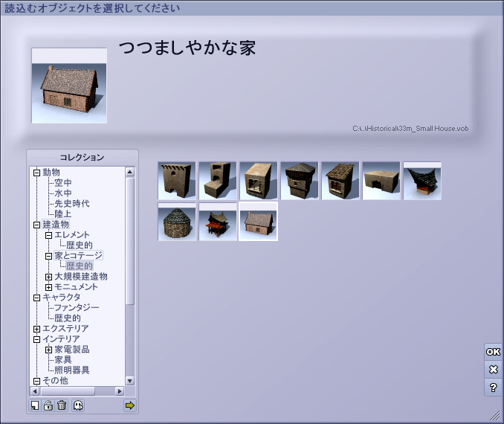
Task: Select モニュメント category label
Action: tap(76, 286)
